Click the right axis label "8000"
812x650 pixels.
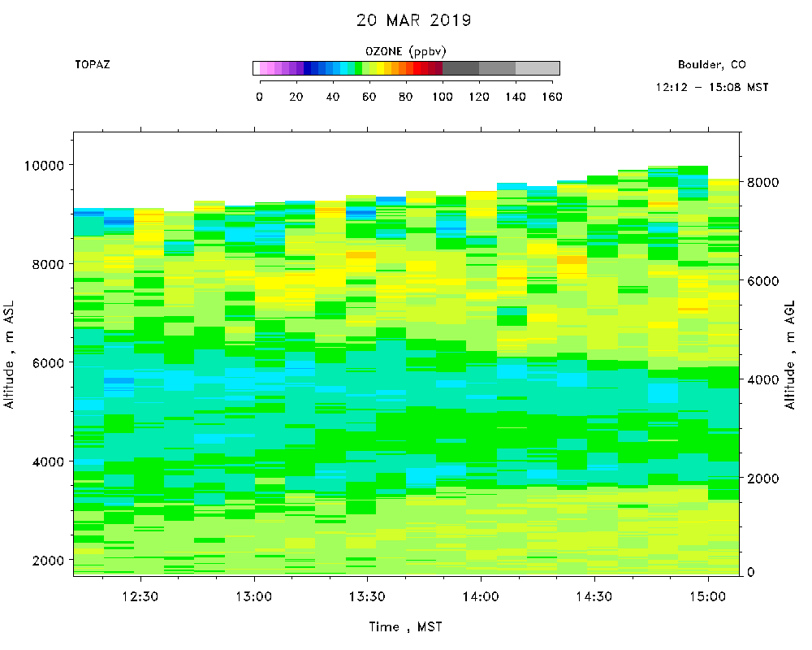pyautogui.click(x=762, y=183)
